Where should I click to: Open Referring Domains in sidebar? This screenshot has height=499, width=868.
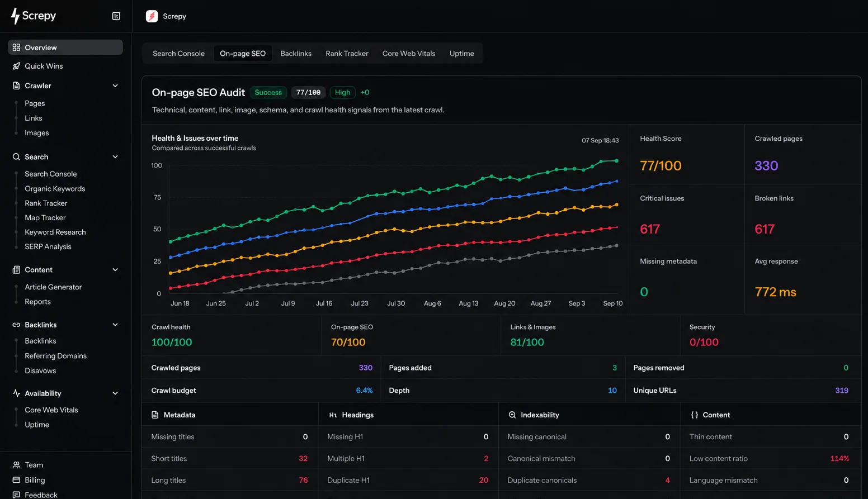coord(55,356)
